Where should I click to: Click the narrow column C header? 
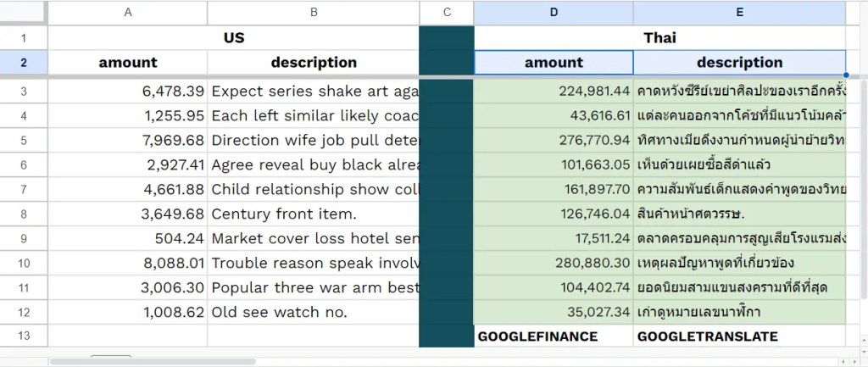click(x=447, y=13)
